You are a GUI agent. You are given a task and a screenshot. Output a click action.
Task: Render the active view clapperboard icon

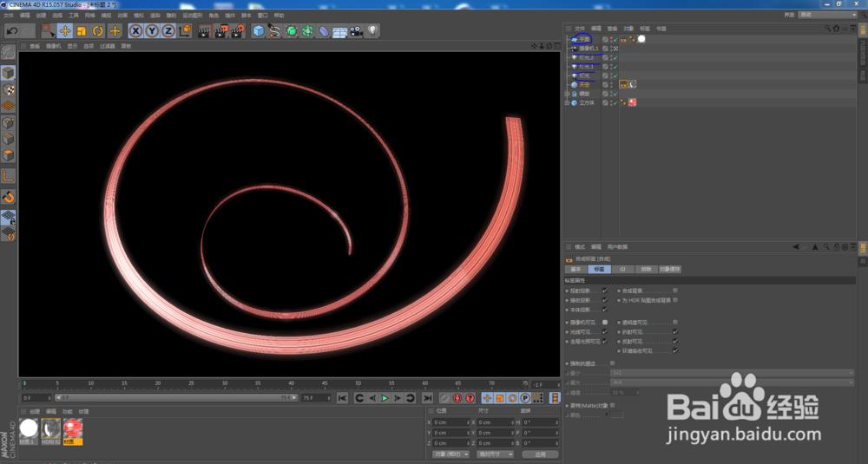(204, 31)
